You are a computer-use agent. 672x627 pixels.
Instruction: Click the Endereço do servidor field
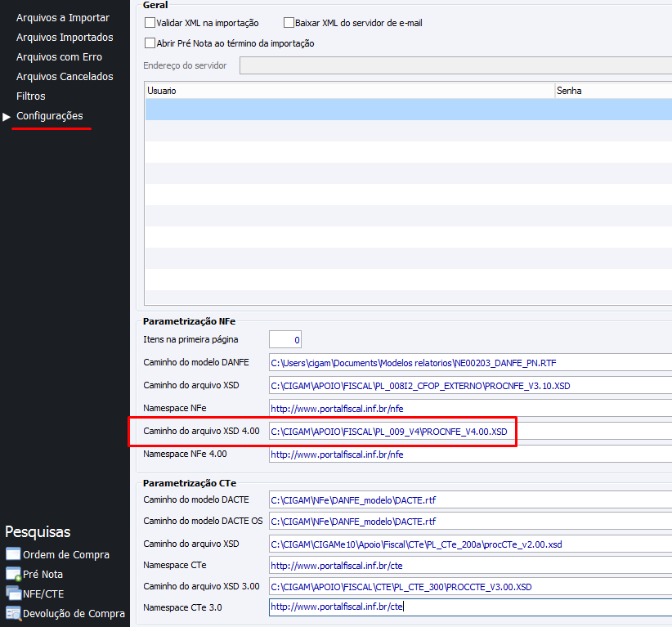point(455,65)
